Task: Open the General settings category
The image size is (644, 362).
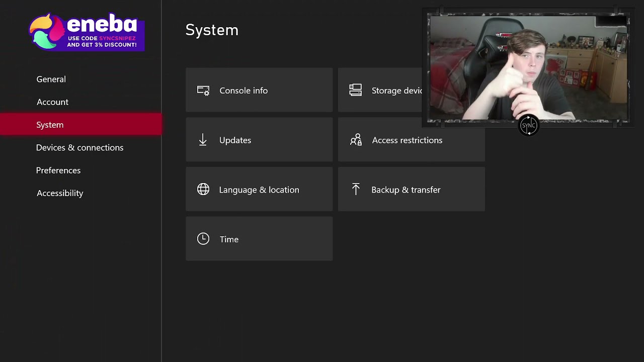Action: pyautogui.click(x=51, y=79)
